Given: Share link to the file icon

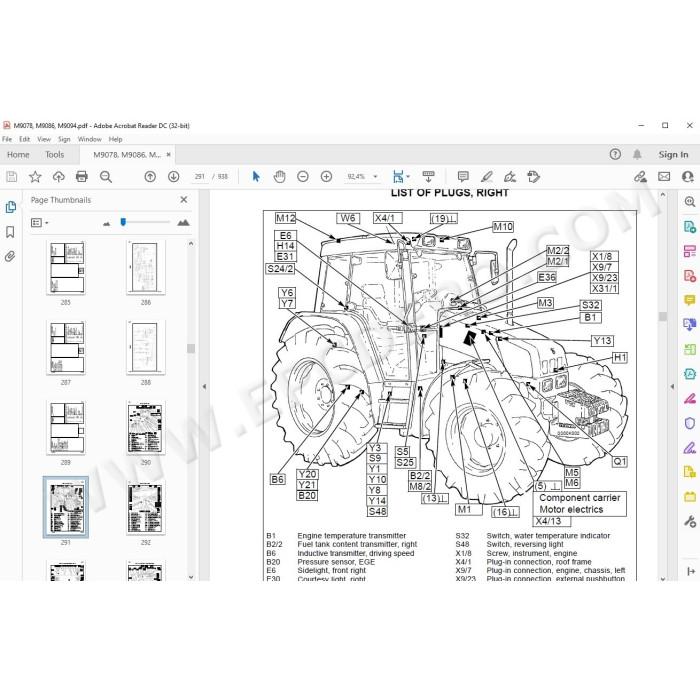Looking at the screenshot, I should [x=640, y=177].
